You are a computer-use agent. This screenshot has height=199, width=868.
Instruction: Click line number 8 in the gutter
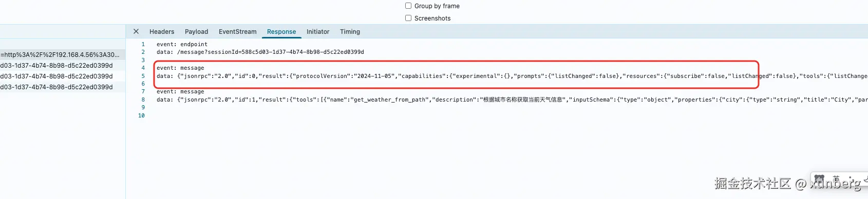coord(143,100)
